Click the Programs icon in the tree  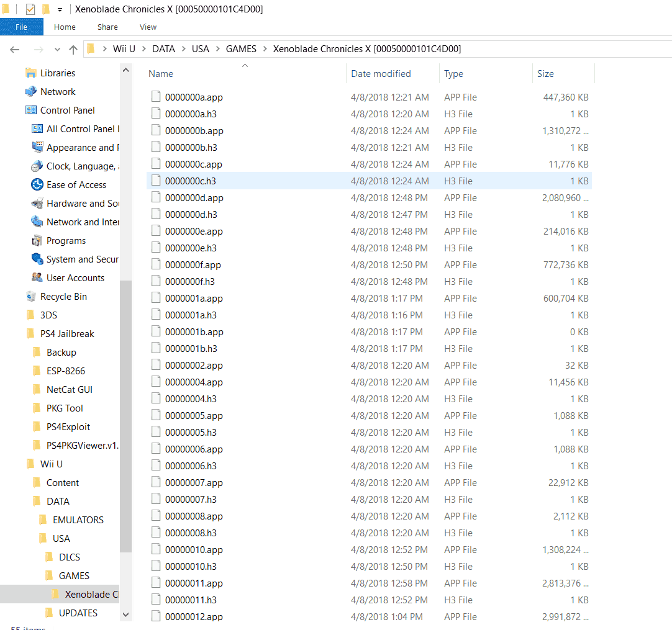[x=37, y=240]
